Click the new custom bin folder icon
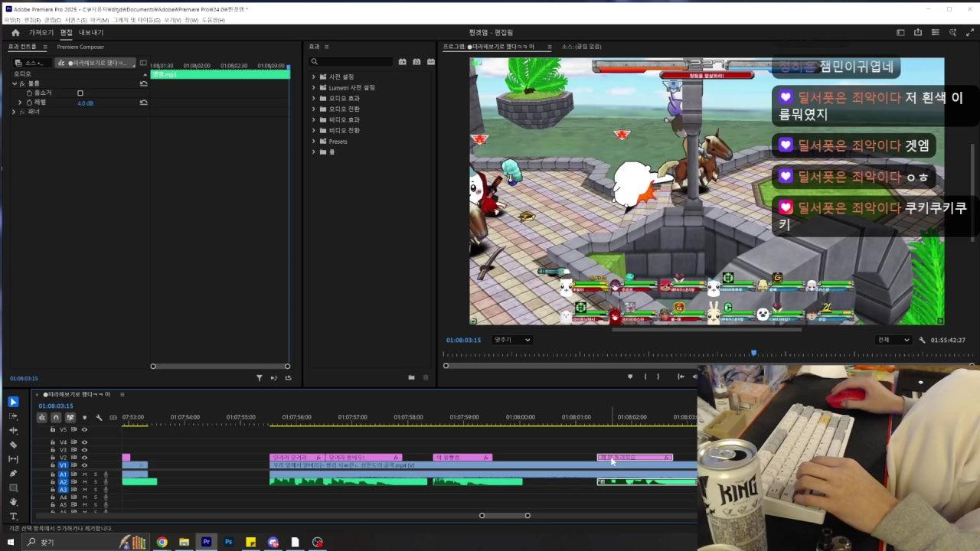 [x=411, y=377]
